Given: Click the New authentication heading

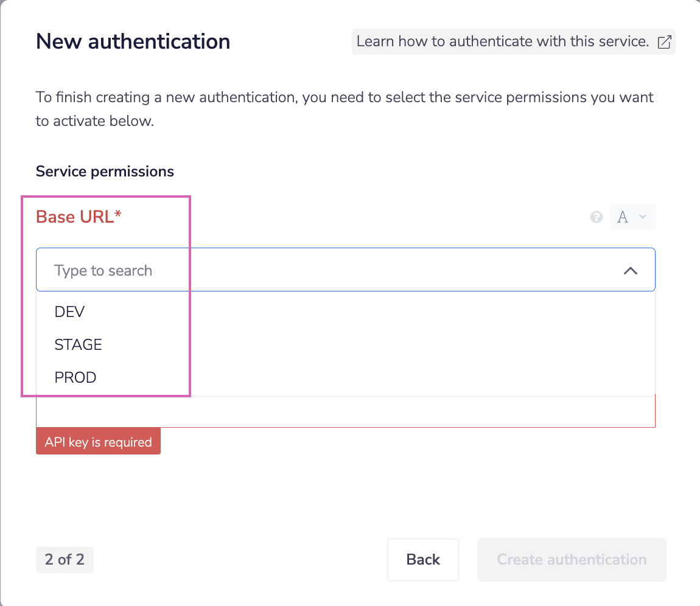Looking at the screenshot, I should point(133,42).
